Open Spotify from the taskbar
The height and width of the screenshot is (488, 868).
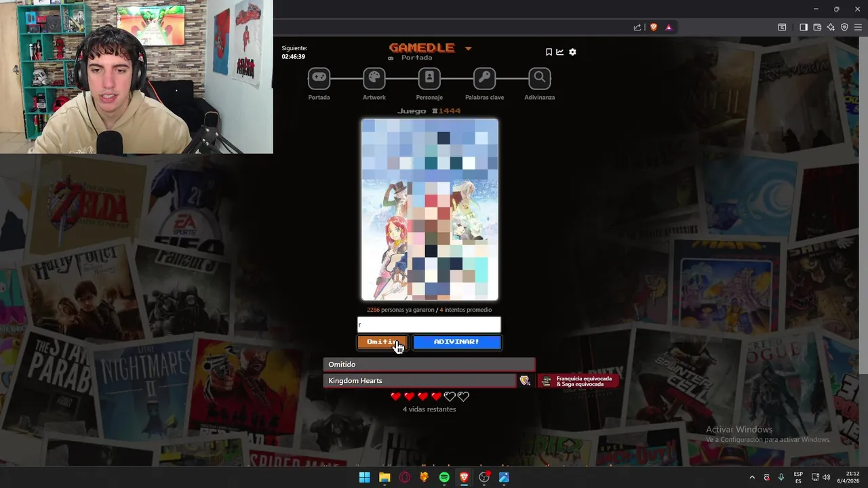pos(444,477)
